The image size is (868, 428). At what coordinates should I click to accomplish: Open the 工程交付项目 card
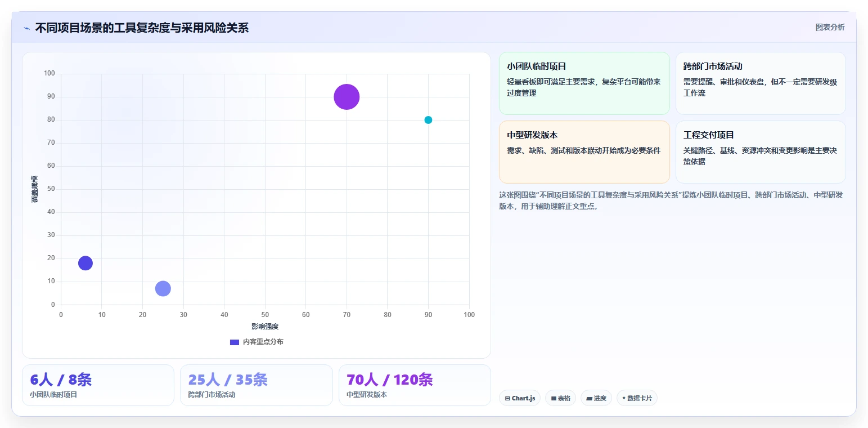[x=761, y=152]
